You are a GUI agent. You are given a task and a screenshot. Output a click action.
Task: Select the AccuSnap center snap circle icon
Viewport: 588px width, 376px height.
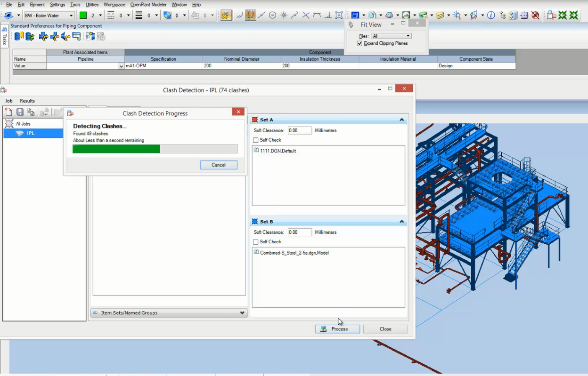point(272,16)
